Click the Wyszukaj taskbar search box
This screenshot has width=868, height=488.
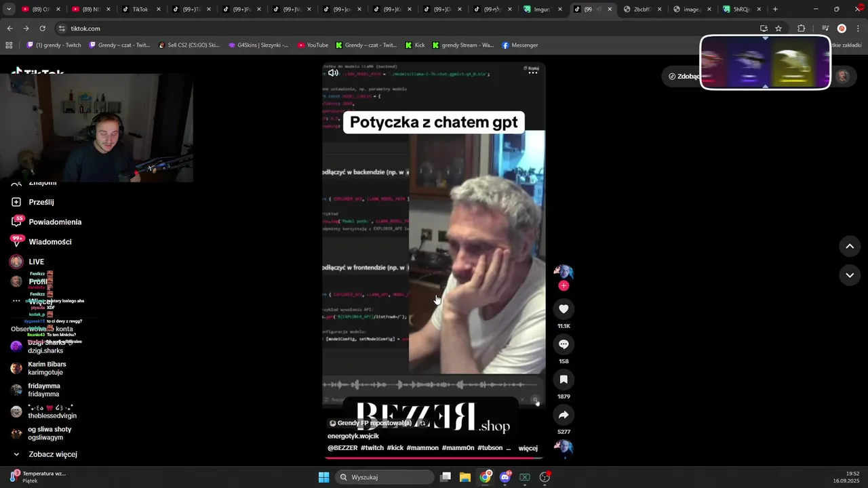pyautogui.click(x=385, y=477)
